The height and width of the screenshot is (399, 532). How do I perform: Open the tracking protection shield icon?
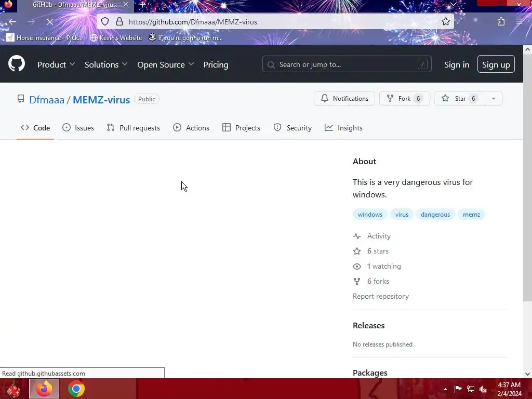(x=105, y=22)
